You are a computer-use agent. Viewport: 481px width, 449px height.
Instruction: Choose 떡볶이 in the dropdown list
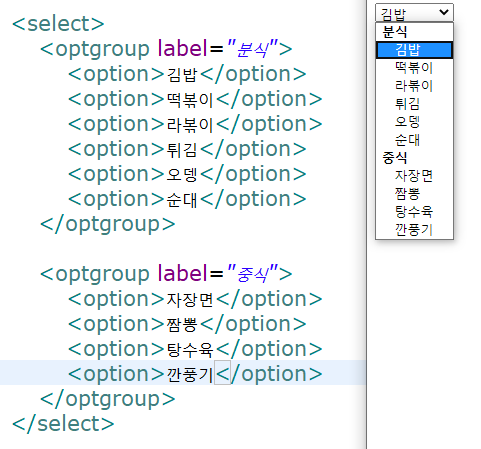click(414, 68)
